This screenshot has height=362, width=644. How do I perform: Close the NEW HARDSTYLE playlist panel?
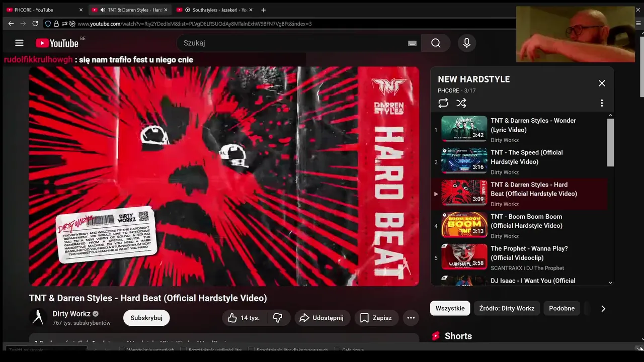(x=602, y=83)
